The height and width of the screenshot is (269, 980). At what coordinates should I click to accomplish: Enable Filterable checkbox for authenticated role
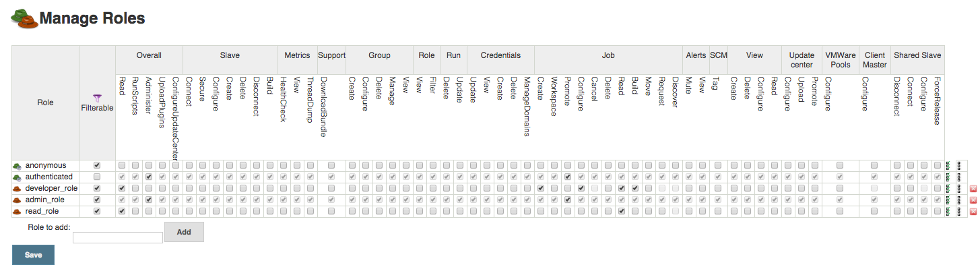pos(97,177)
